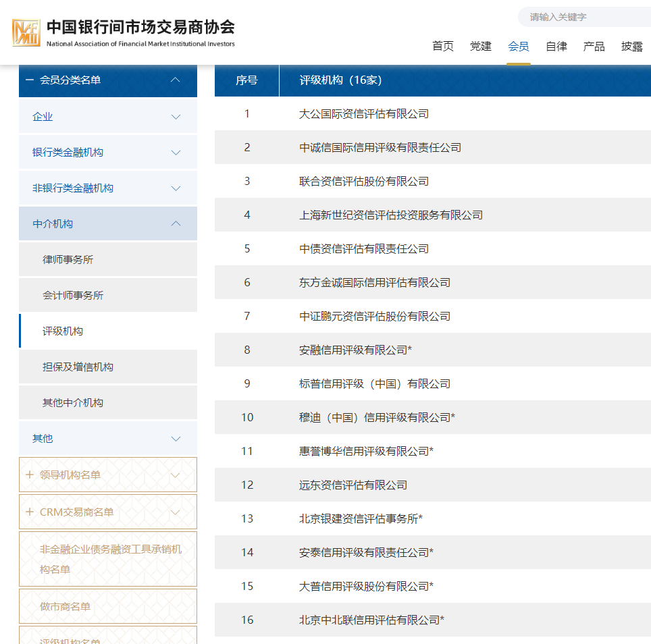
Task: Click the 中国银行间市场交易商协会 site title
Action: pos(140,27)
